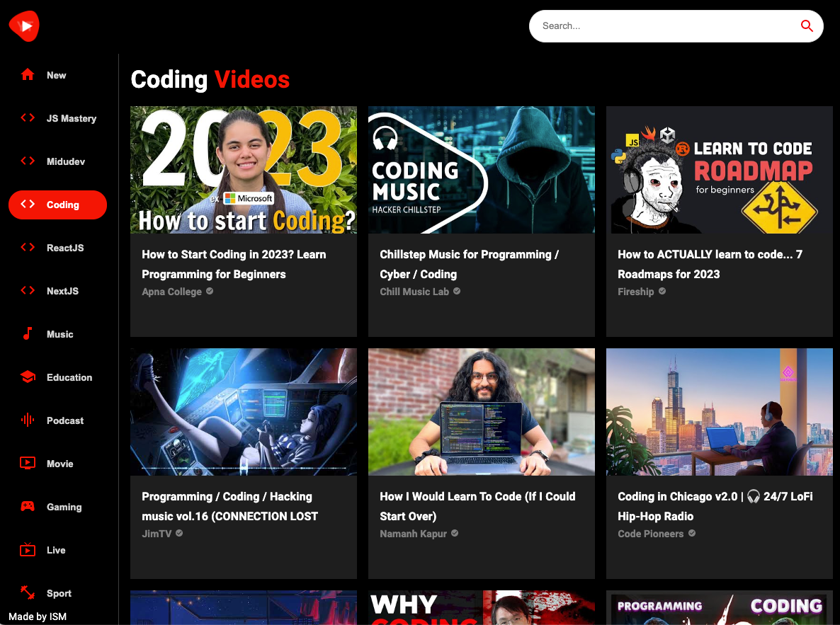
Task: Open the Sport category label
Action: click(58, 593)
